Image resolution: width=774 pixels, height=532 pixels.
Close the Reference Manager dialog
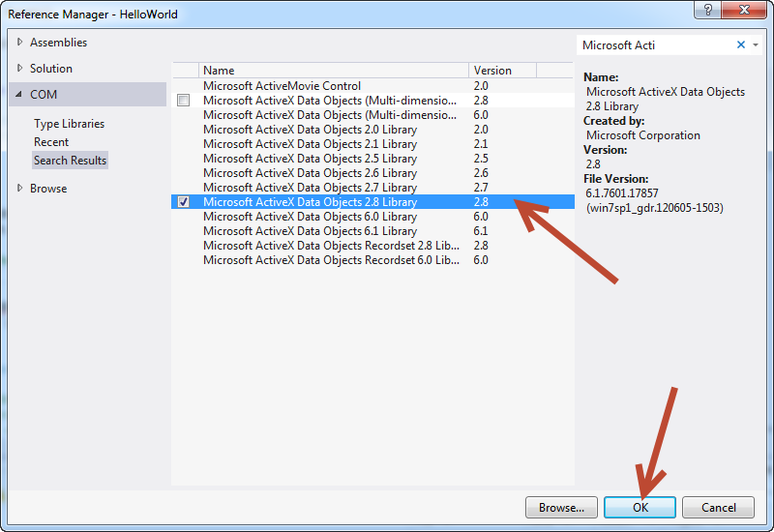(744, 10)
